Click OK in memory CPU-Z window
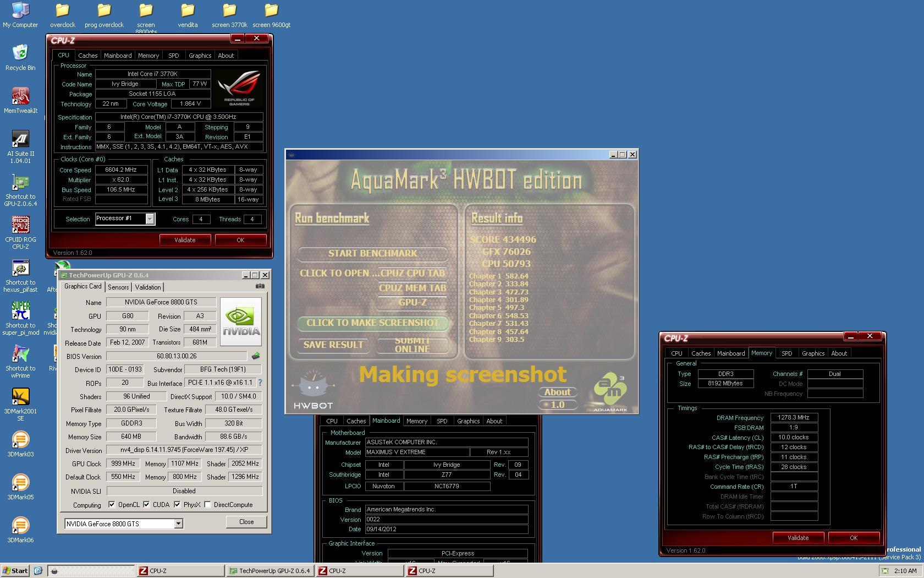This screenshot has width=924, height=578. 854,538
